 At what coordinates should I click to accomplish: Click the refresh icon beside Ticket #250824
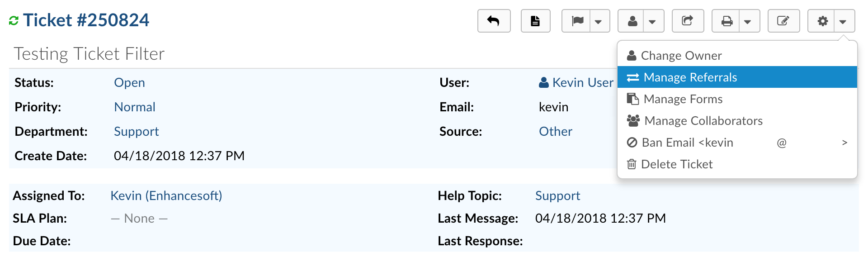click(x=14, y=19)
